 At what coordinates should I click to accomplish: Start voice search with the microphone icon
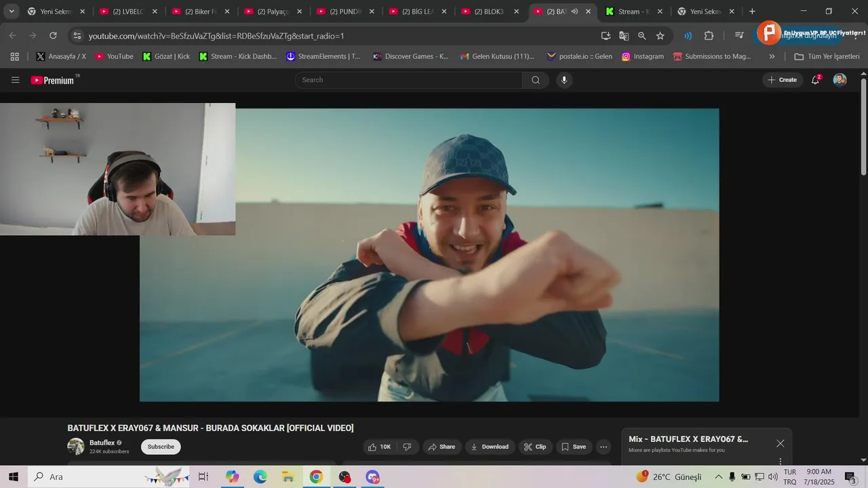[x=564, y=80]
